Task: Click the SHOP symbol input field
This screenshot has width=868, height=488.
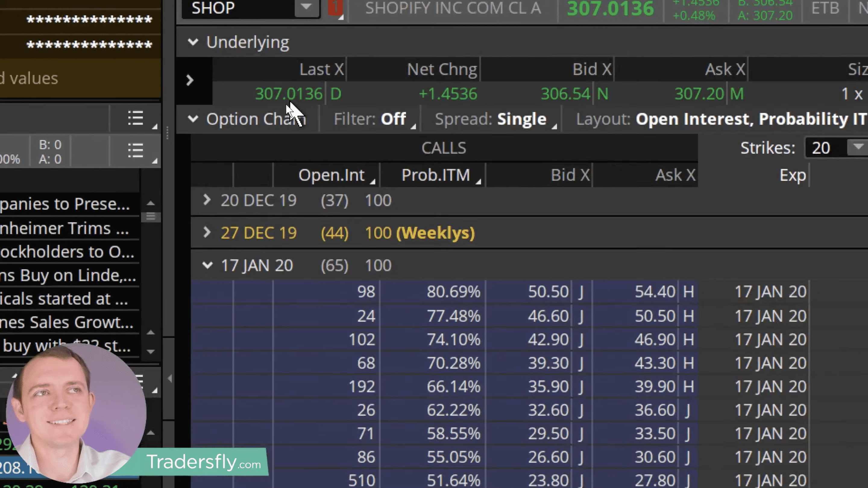Action: [239, 8]
